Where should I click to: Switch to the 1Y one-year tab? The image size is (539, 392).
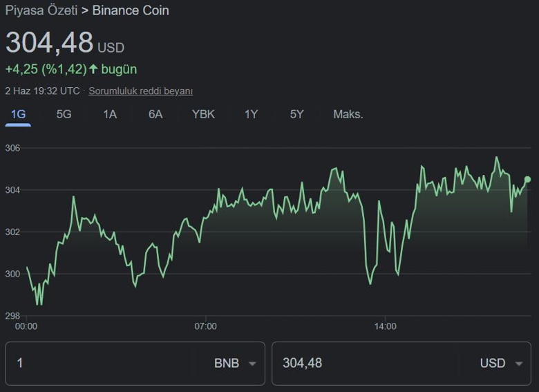tap(252, 114)
